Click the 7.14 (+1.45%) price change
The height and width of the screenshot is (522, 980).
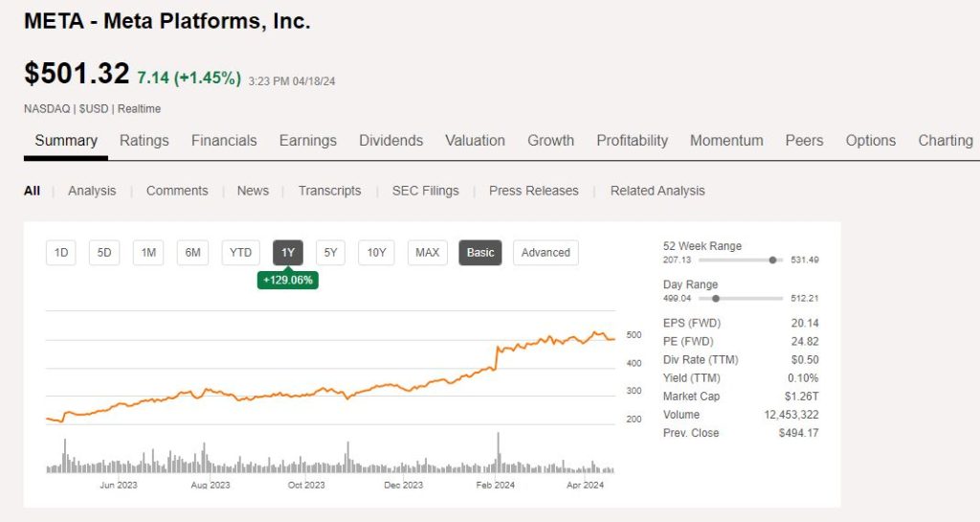(x=189, y=78)
